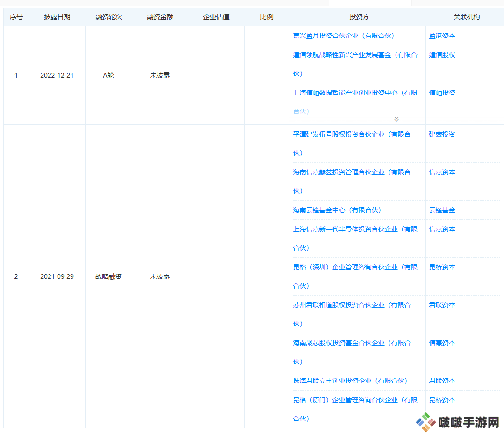Image resolution: width=504 pixels, height=434 pixels.
Task: Open 昆格（厦门）企业管理咨询合伙企业 link
Action: click(x=355, y=409)
